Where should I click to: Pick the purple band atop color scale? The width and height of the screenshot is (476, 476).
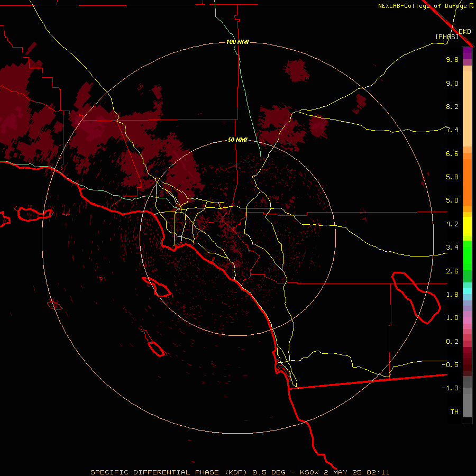tap(467, 53)
